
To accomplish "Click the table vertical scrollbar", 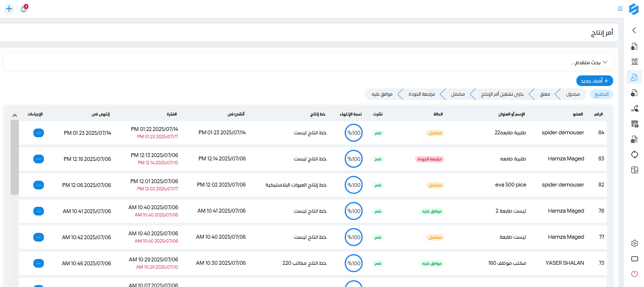I will (x=14, y=158).
